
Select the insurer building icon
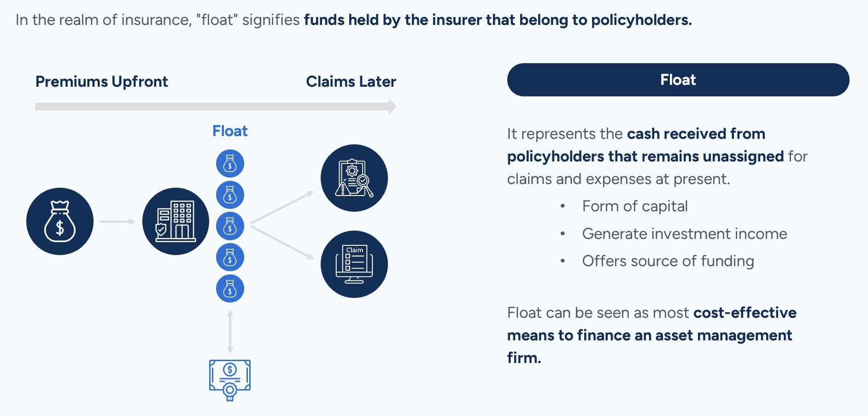tap(176, 221)
